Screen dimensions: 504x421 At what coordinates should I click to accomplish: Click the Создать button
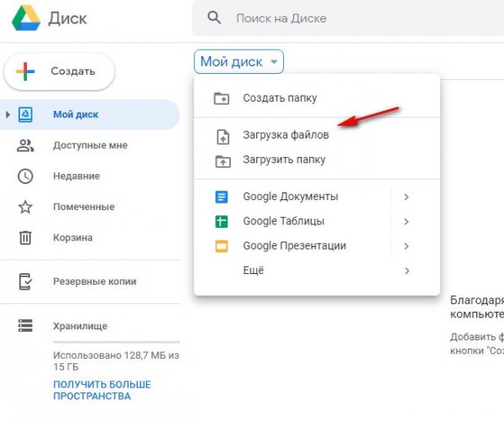click(x=59, y=71)
